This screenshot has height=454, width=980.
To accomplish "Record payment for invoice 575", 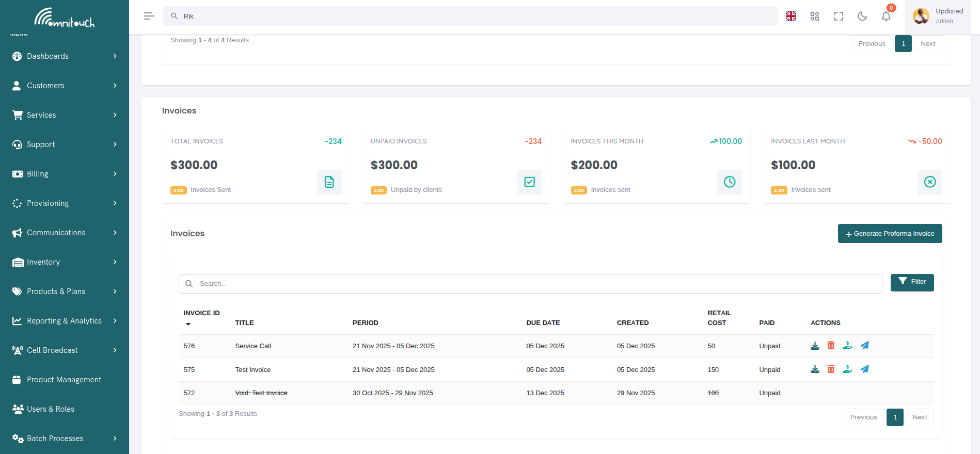I will pyautogui.click(x=847, y=369).
